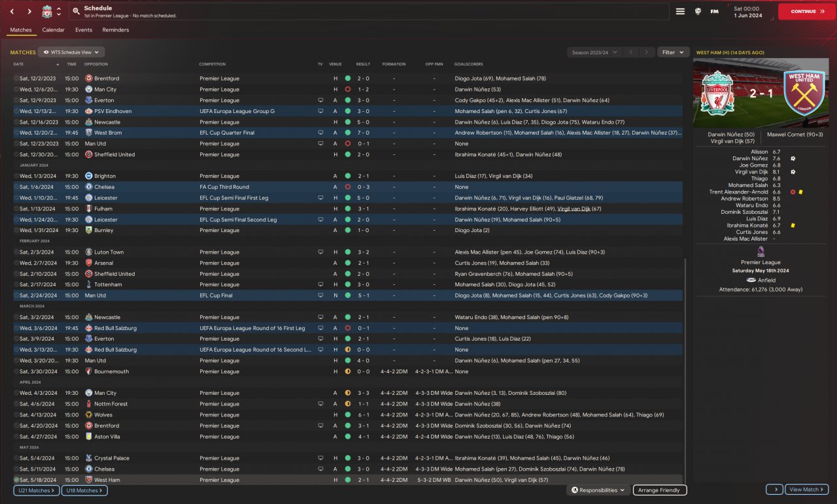
Task: Open the Filter dropdown
Action: point(674,52)
